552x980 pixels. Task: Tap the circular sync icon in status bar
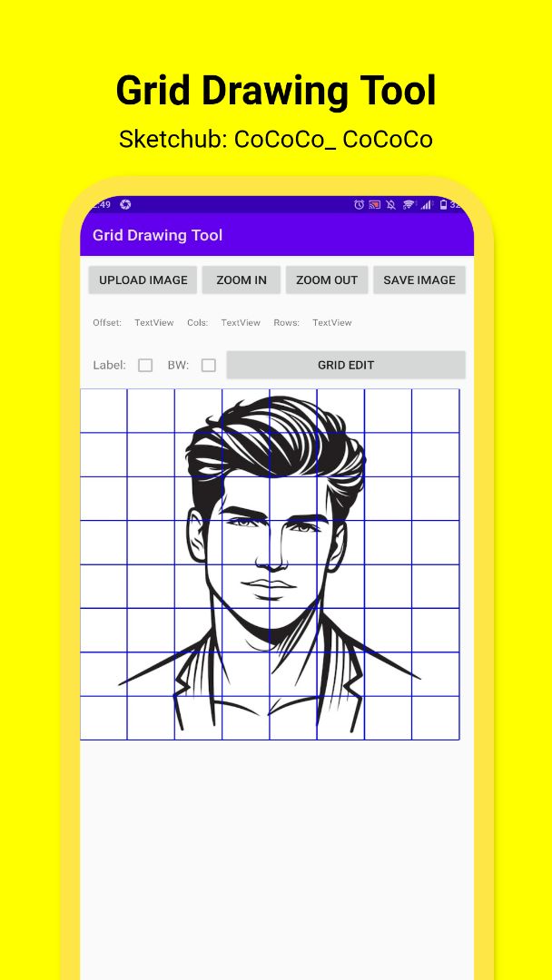[125, 205]
